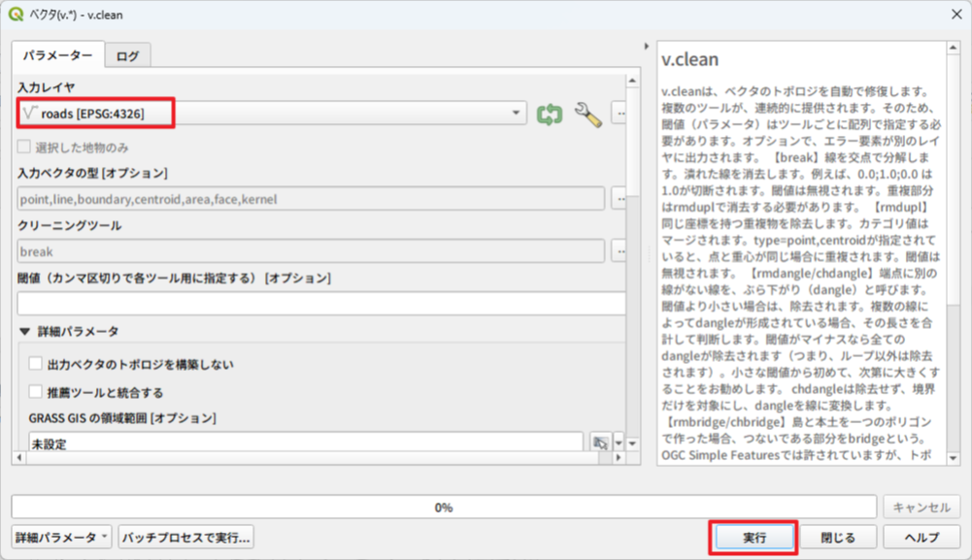Click the QGIS logo in the title bar
Viewport: 972px width, 560px height.
[17, 16]
